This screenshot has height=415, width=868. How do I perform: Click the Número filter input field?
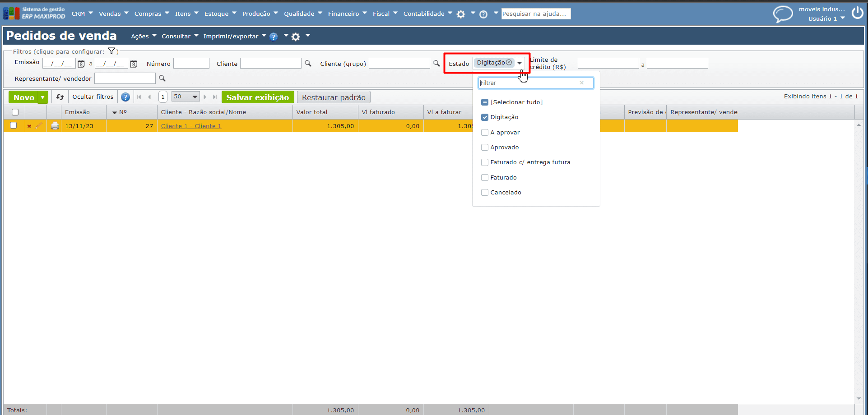(x=191, y=63)
